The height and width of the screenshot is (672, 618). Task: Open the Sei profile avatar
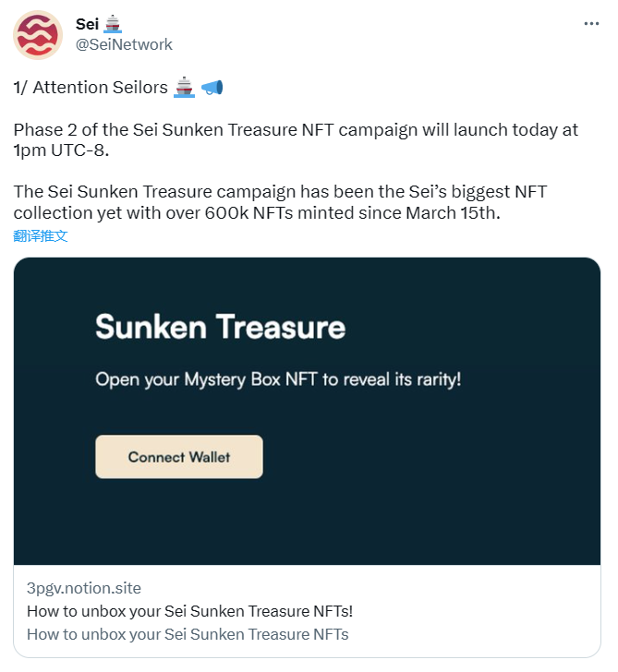pyautogui.click(x=38, y=35)
